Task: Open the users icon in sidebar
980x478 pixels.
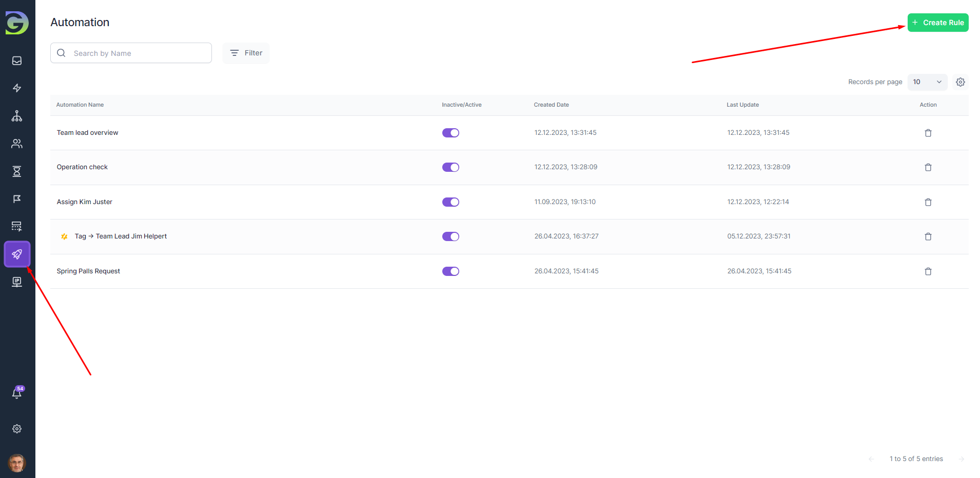Action: click(17, 144)
